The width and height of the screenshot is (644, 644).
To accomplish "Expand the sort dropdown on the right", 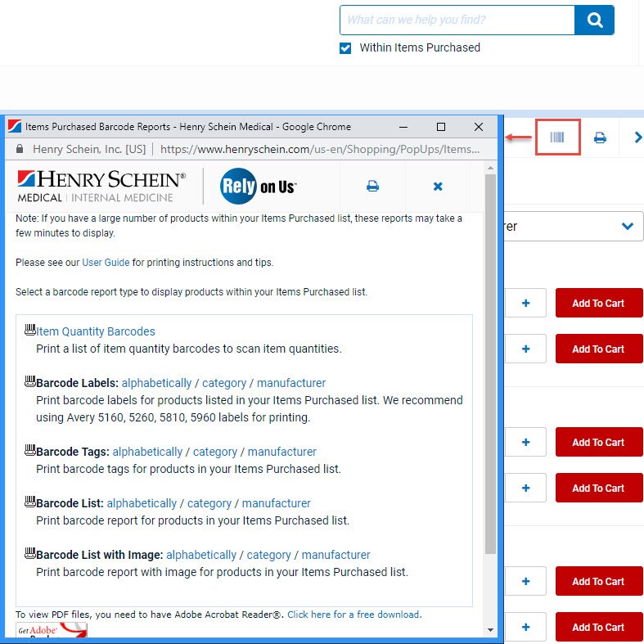I will (x=627, y=227).
